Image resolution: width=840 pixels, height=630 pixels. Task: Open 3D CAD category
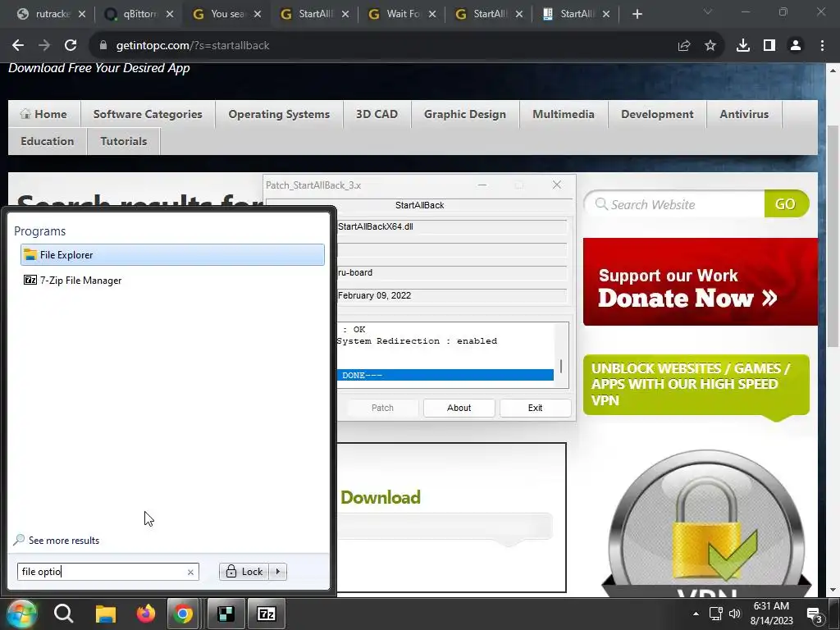(377, 114)
